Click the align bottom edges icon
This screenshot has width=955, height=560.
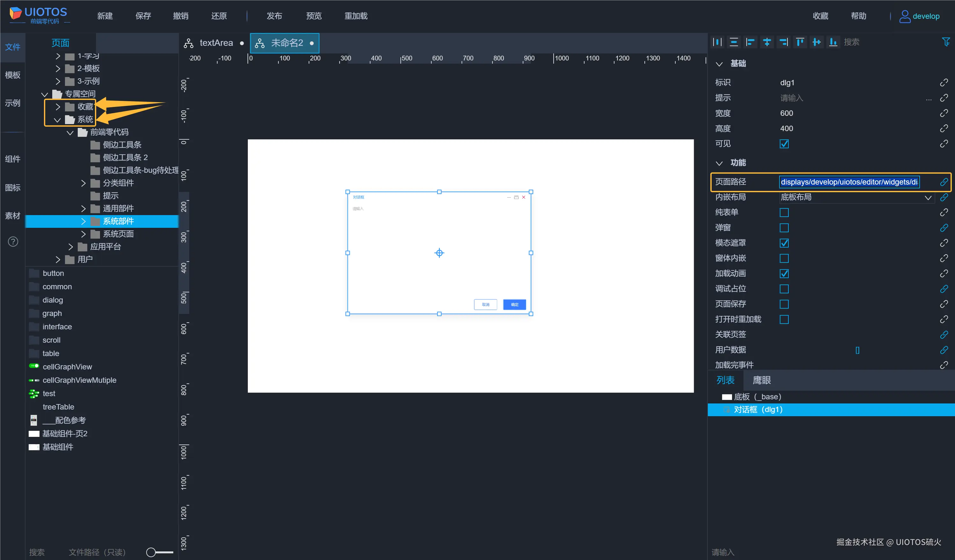coord(833,42)
